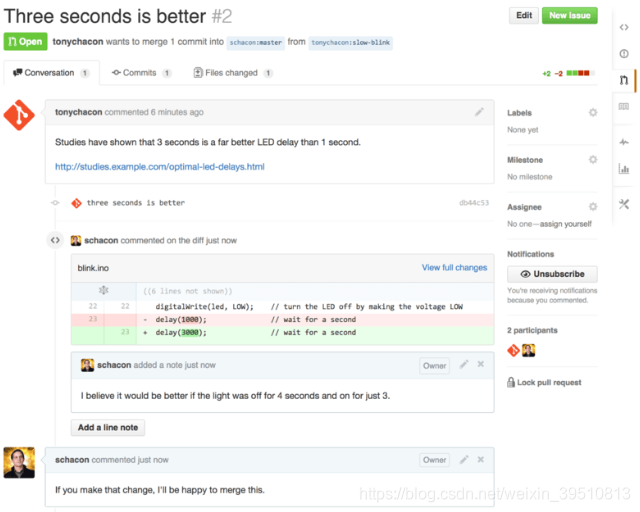Toggle the diff comment code icon
Image resolution: width=640 pixels, height=512 pixels.
coord(55,240)
